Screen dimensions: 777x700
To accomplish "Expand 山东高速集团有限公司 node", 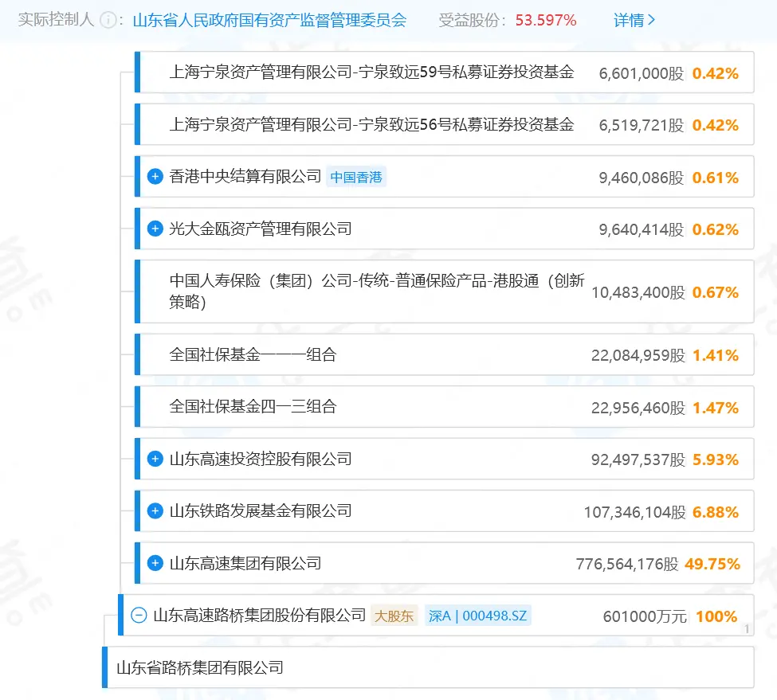I will tap(155, 563).
